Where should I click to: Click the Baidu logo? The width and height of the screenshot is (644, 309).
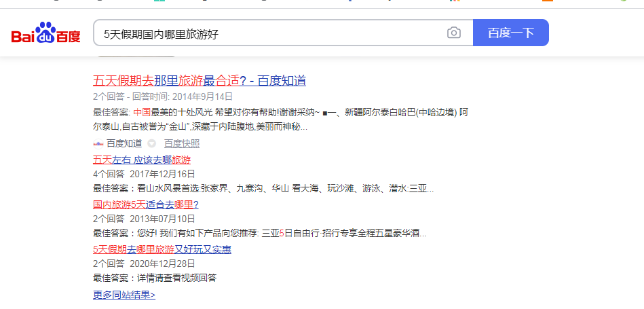pos(45,33)
